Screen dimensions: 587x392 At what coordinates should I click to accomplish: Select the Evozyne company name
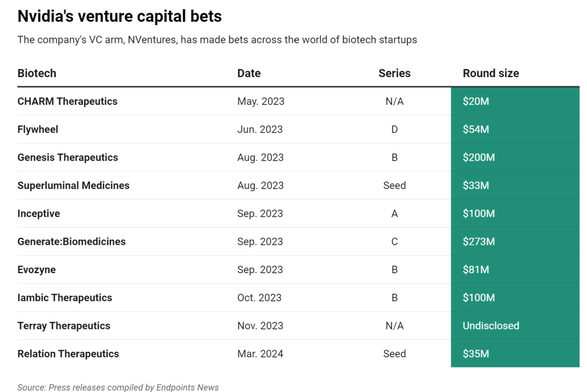point(36,270)
